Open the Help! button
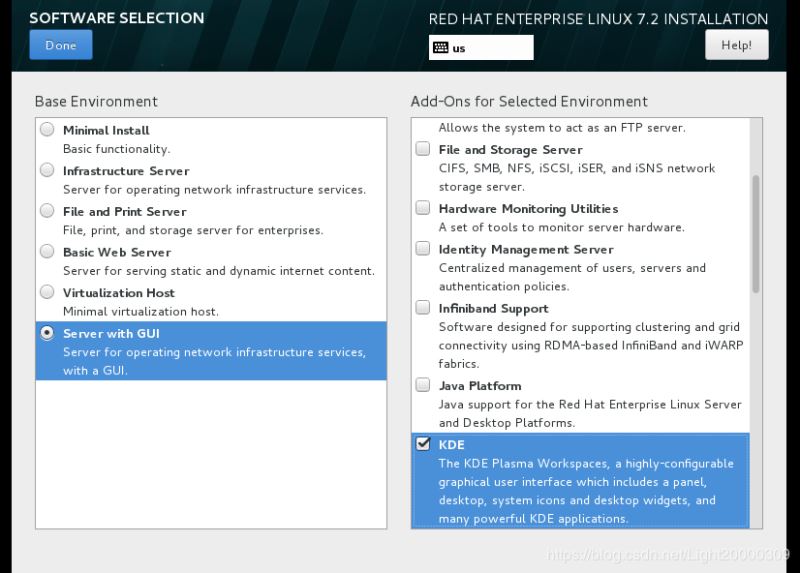The width and height of the screenshot is (800, 573). click(x=736, y=45)
